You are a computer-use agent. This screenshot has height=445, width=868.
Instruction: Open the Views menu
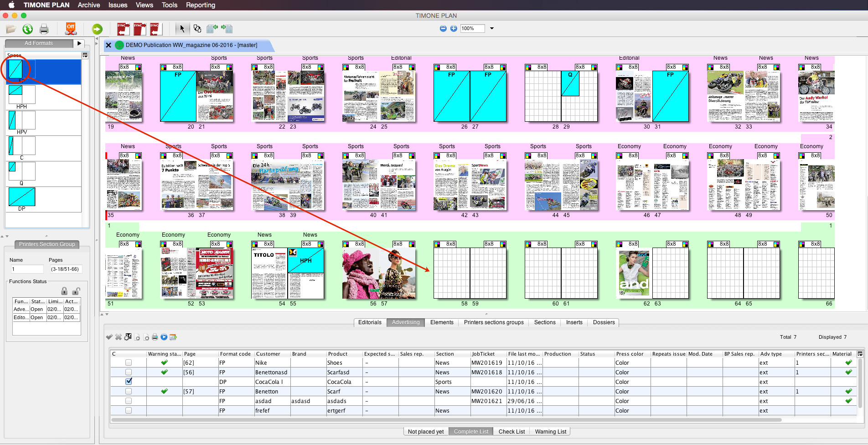point(144,5)
